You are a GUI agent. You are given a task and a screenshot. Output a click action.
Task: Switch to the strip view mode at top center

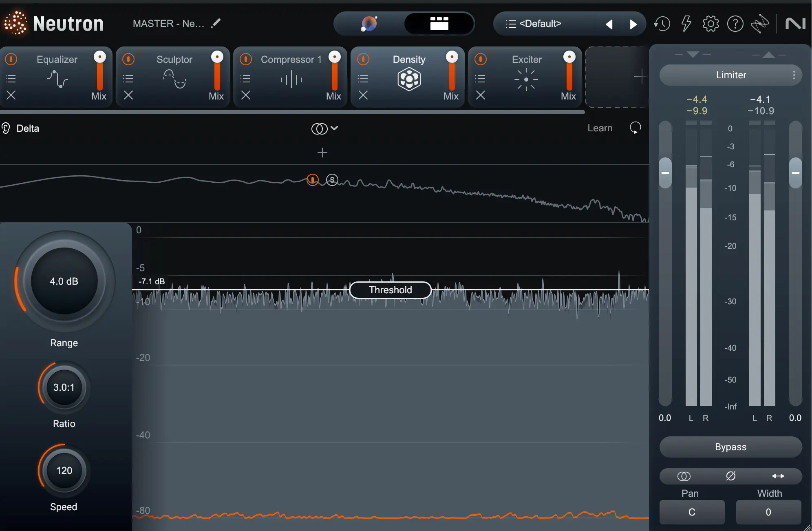tap(439, 24)
